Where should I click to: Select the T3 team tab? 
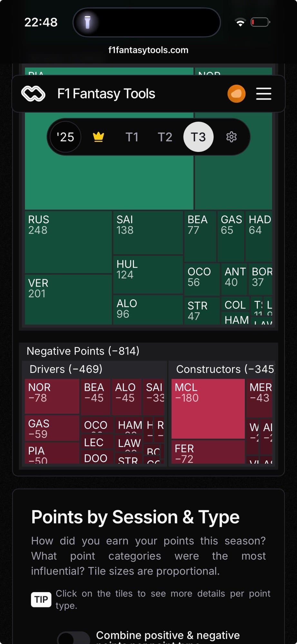click(x=198, y=137)
